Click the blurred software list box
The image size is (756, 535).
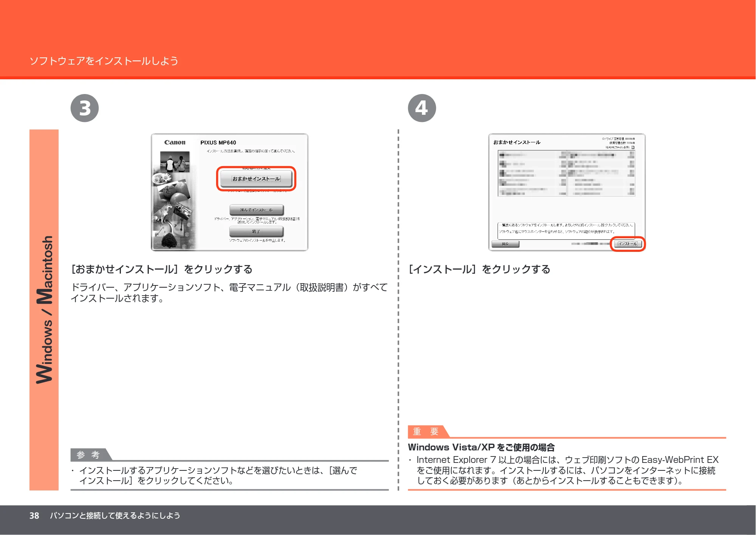coord(566,173)
